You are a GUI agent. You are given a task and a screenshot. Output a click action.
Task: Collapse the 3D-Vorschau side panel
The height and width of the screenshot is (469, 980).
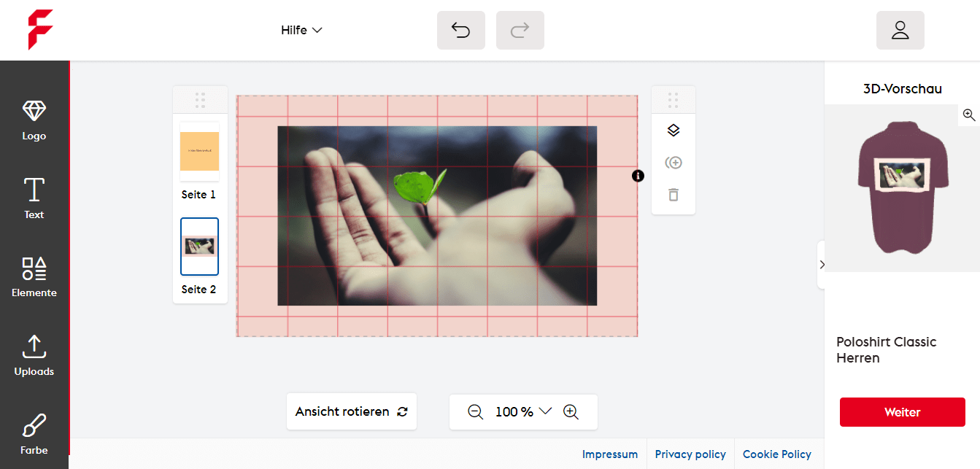[822, 265]
